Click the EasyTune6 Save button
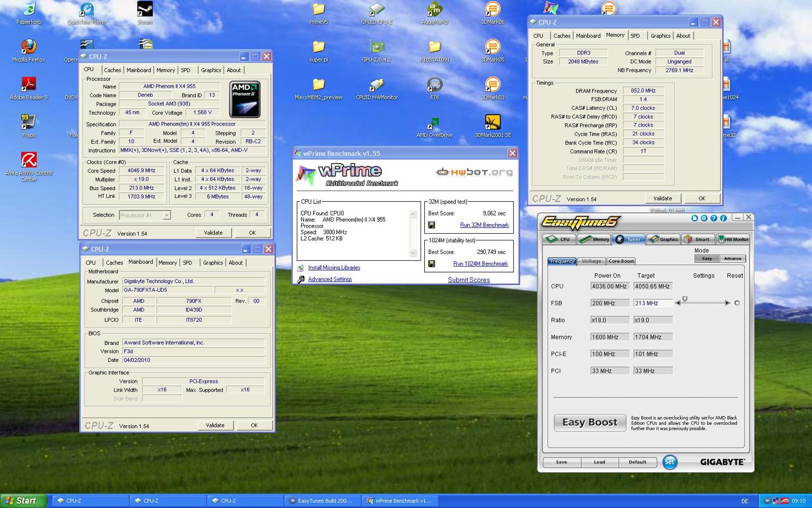The width and height of the screenshot is (812, 508). (561, 462)
